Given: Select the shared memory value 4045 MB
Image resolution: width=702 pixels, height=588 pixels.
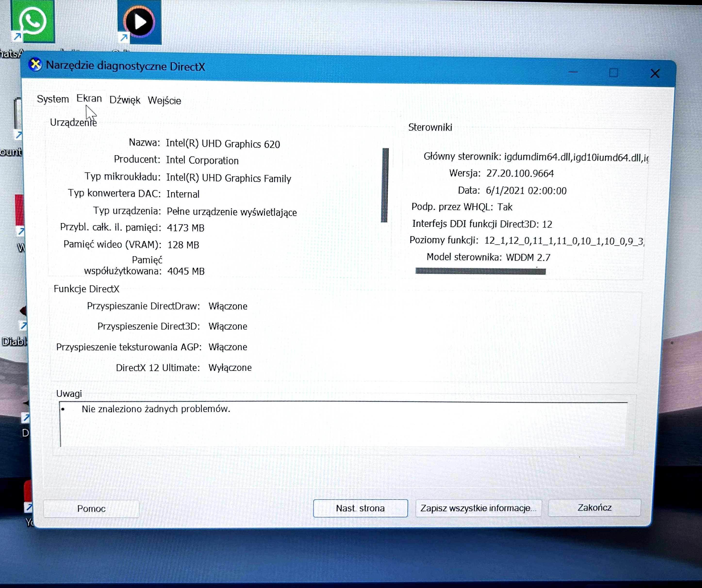Looking at the screenshot, I should point(186,271).
